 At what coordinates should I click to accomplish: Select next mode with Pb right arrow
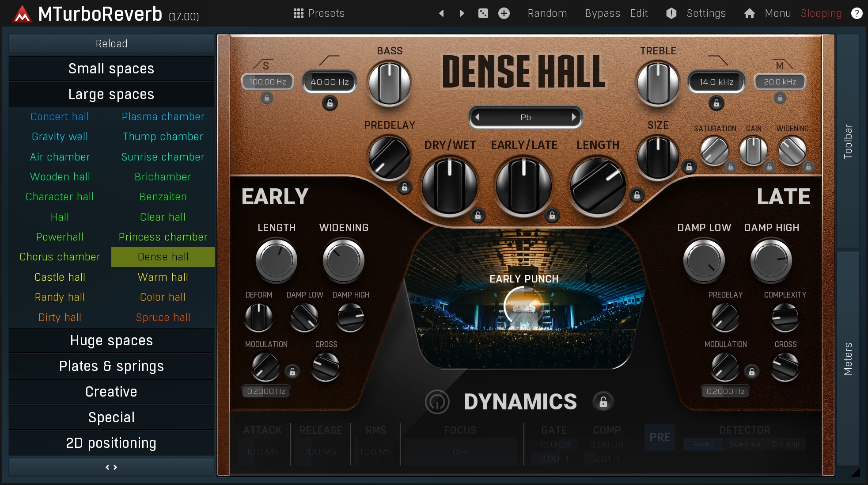(573, 117)
